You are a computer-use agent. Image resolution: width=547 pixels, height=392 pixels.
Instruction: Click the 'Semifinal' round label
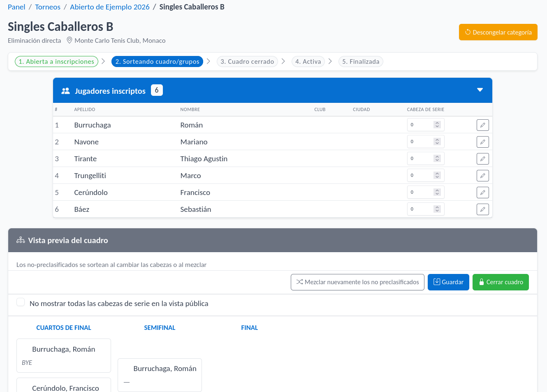click(160, 328)
